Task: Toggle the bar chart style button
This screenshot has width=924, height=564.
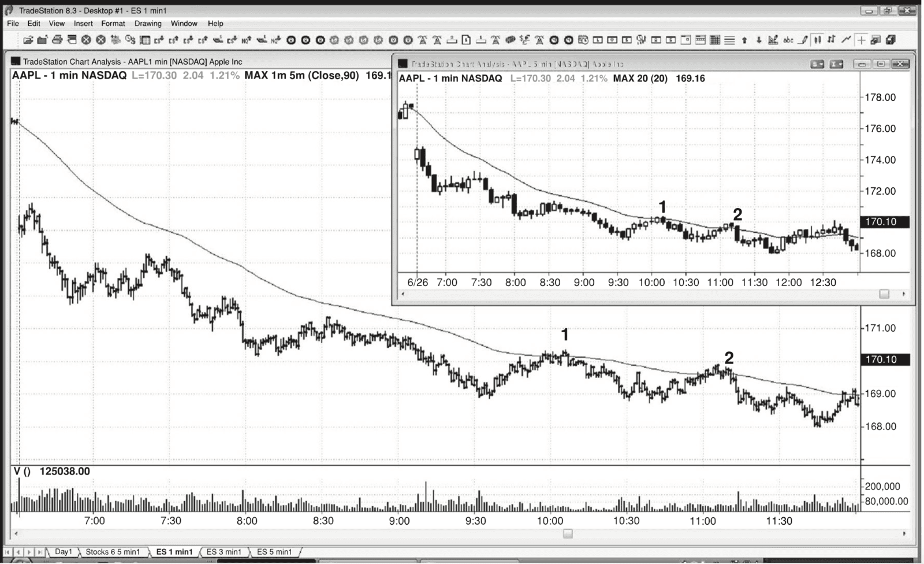Action: point(818,40)
